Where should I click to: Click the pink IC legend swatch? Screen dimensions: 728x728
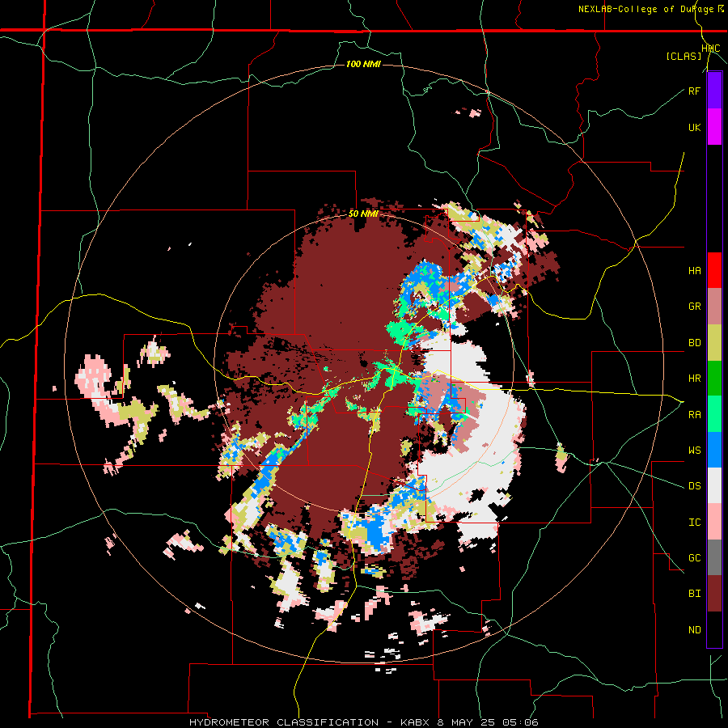coord(714,522)
